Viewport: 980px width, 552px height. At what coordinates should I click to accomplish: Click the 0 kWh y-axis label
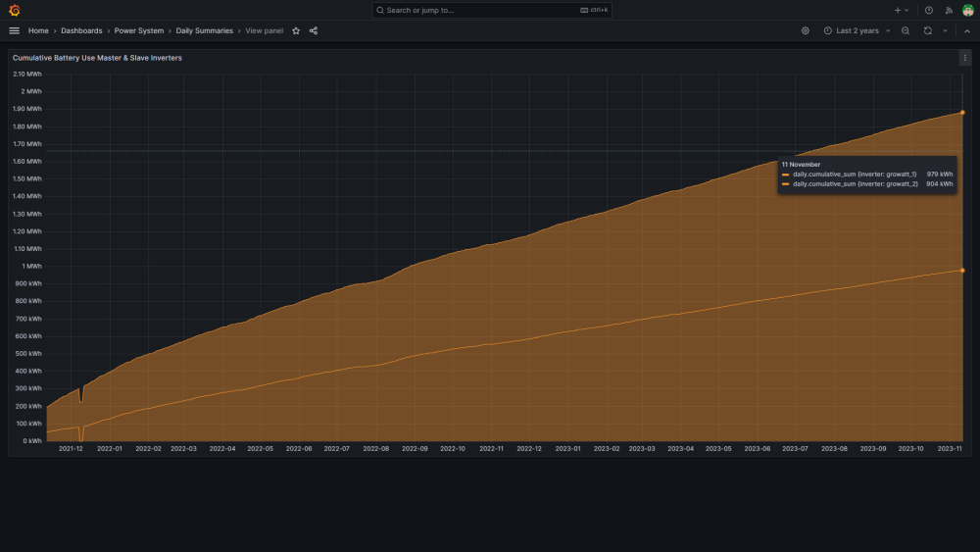coord(32,441)
